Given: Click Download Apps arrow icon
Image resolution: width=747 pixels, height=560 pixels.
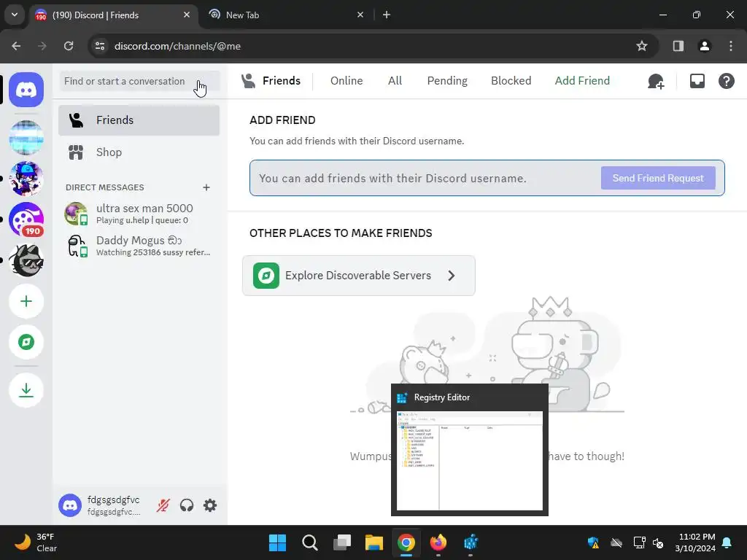Looking at the screenshot, I should pos(26,391).
